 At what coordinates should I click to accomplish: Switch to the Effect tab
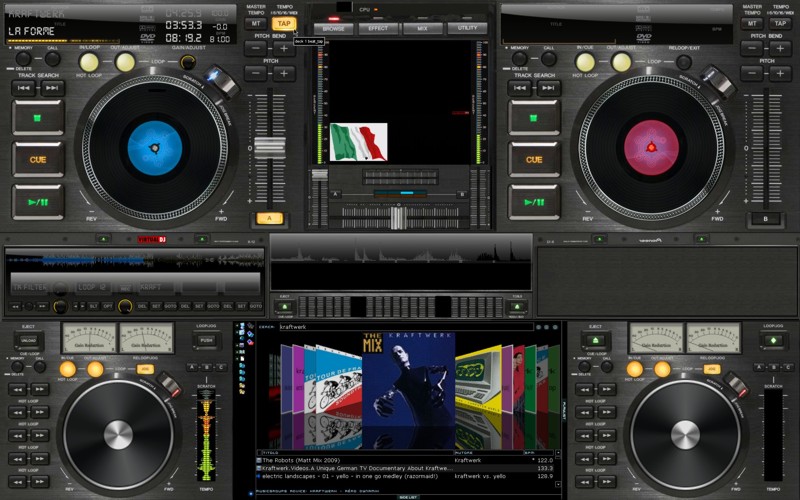378,29
